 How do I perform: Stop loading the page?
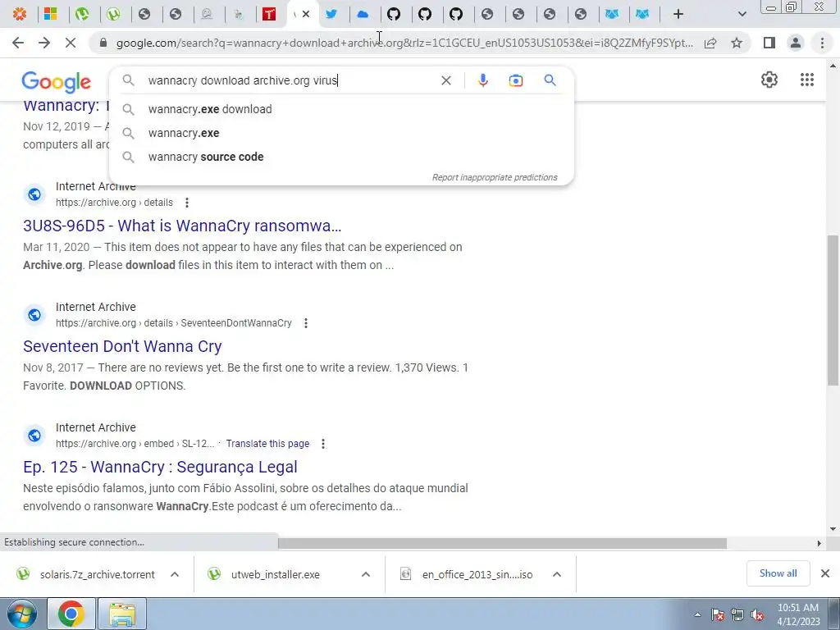71,43
